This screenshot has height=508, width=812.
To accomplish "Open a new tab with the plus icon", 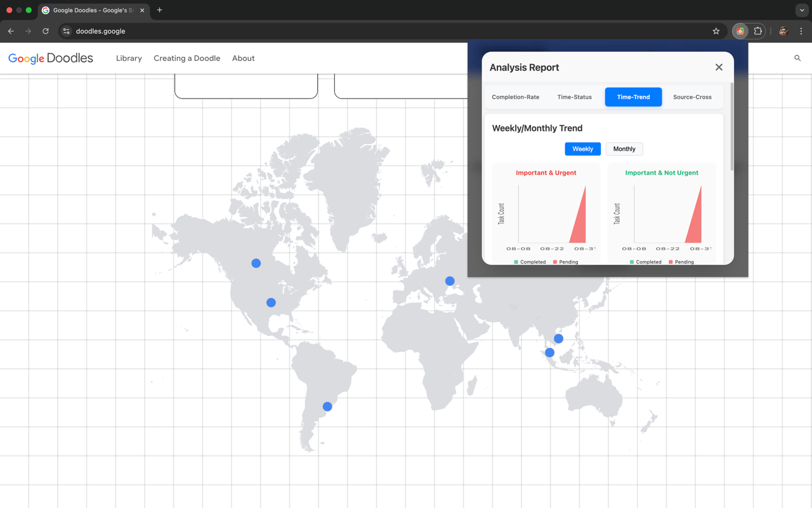I will (x=159, y=10).
